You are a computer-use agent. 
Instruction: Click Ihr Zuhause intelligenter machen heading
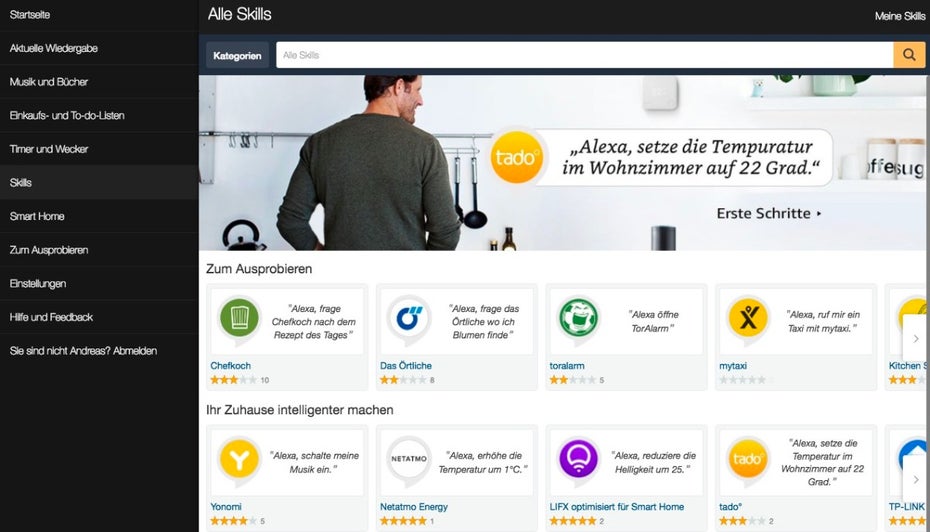pyautogui.click(x=300, y=410)
